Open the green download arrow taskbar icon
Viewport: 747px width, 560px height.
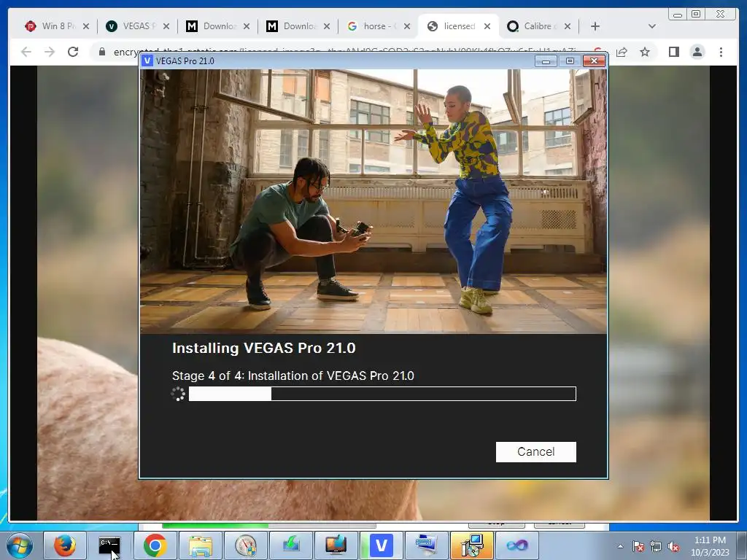290,545
